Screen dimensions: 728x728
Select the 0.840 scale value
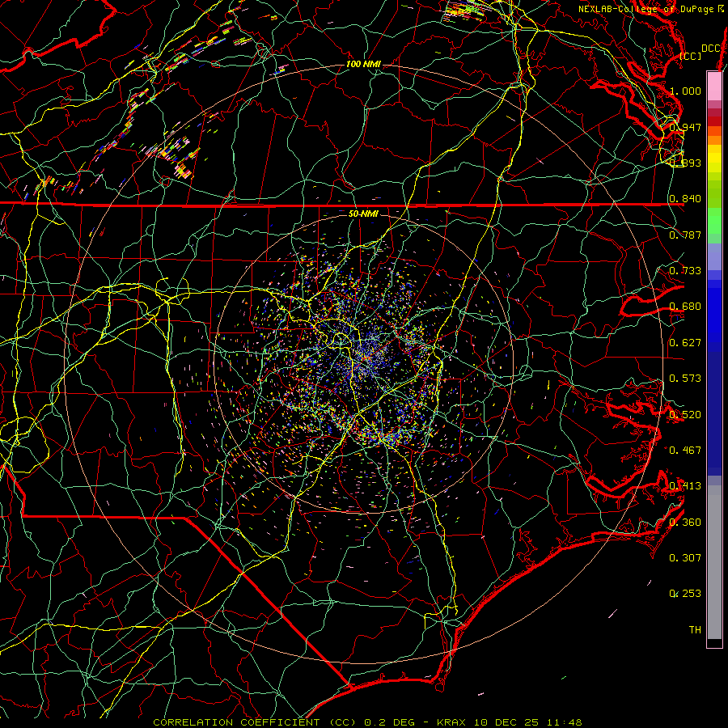(x=685, y=199)
